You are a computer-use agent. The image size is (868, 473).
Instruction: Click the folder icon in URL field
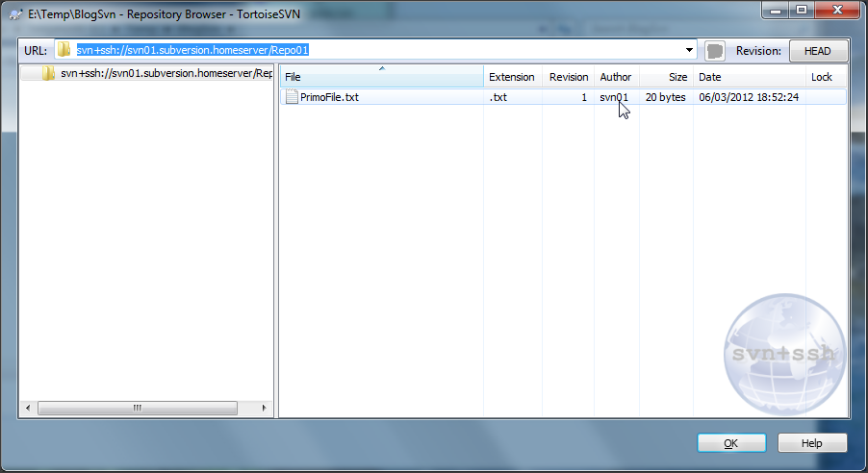pos(64,50)
